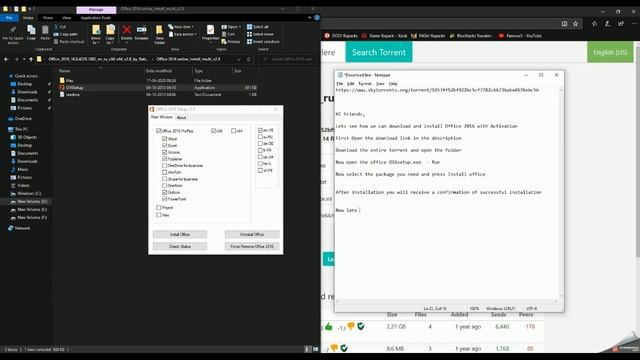Click History in the ribbon Open group
The width and height of the screenshot is (640, 360).
pos(231,42)
